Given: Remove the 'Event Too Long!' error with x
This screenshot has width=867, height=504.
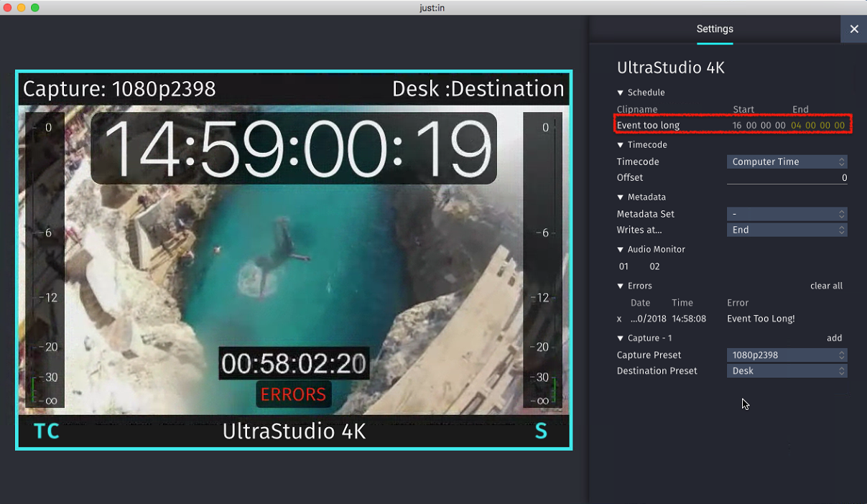Looking at the screenshot, I should pyautogui.click(x=619, y=319).
